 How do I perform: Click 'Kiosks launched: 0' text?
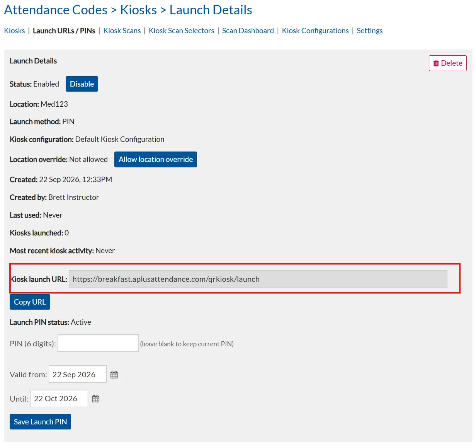(x=39, y=233)
